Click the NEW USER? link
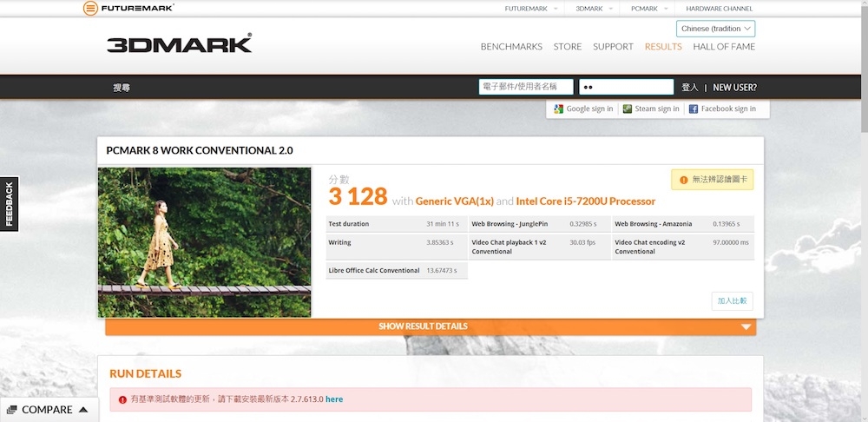868x422 pixels. click(734, 88)
